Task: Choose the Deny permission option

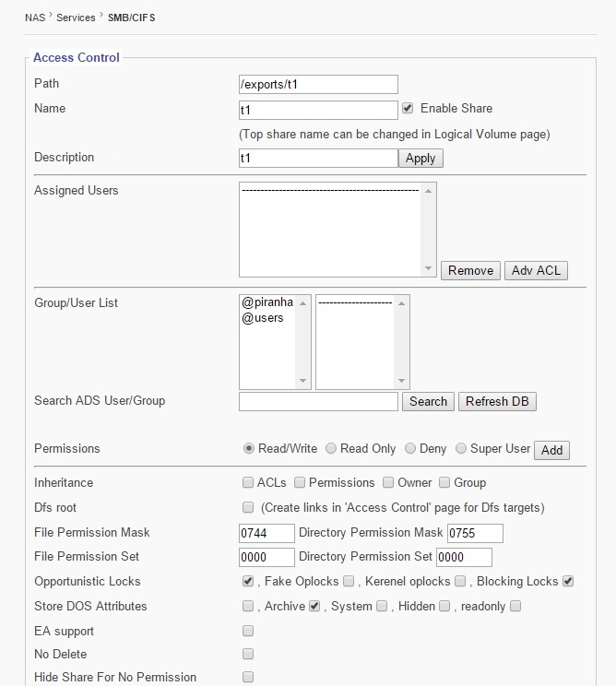Action: [410, 449]
